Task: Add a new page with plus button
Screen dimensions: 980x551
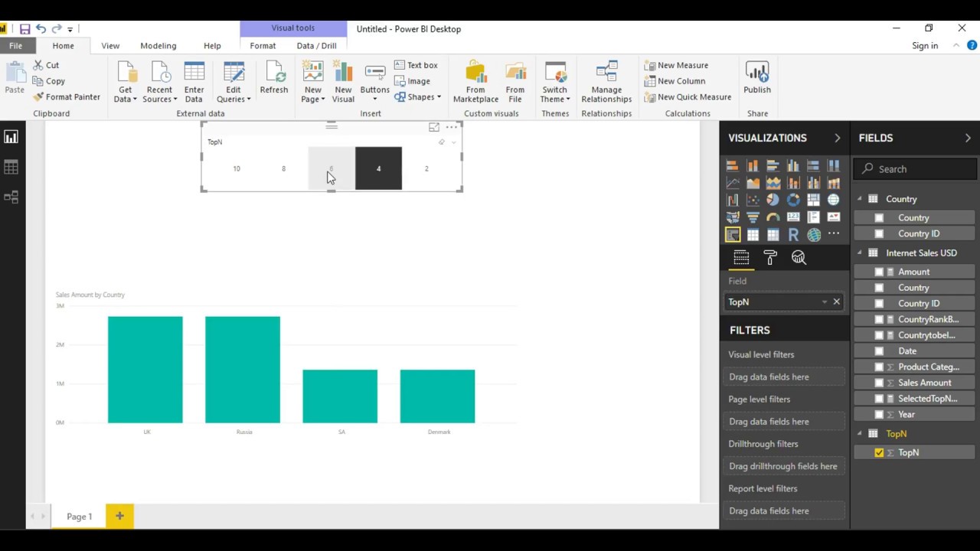Action: [119, 517]
